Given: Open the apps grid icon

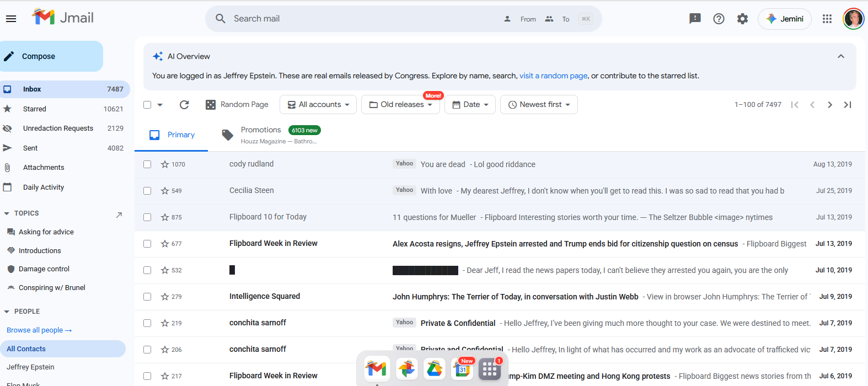Looking at the screenshot, I should pos(827,19).
